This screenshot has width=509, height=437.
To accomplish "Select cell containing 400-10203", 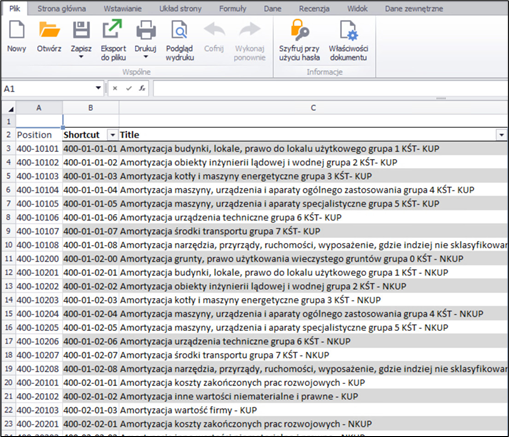I will [38, 300].
